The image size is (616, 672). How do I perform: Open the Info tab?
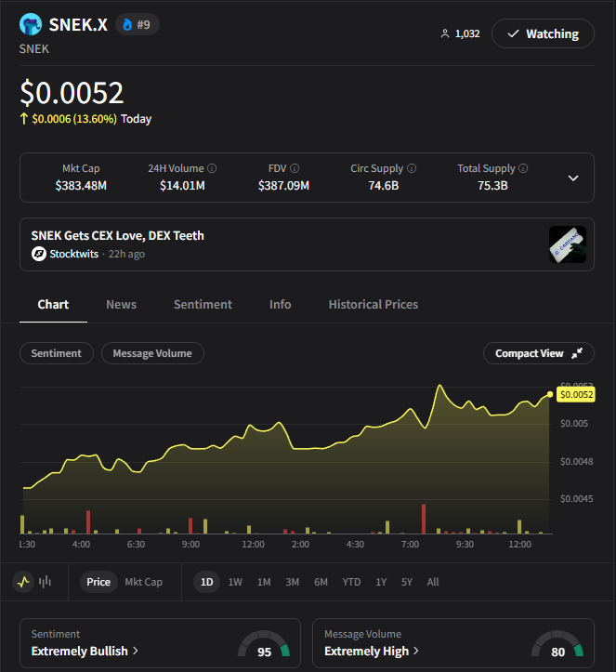click(x=281, y=304)
